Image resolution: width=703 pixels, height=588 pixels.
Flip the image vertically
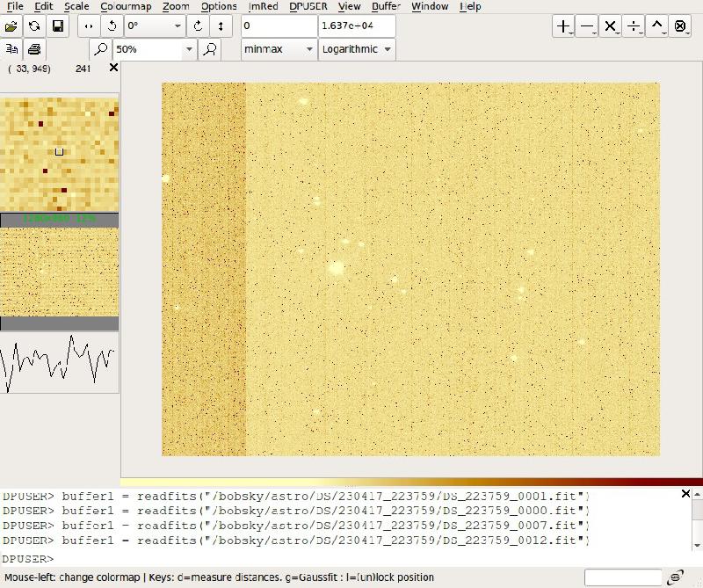pos(221,26)
